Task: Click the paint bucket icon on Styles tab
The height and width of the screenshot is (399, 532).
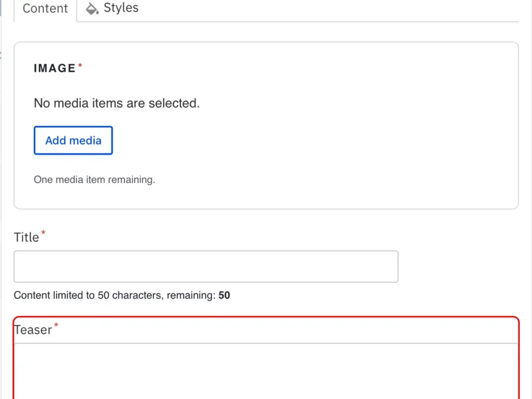Action: click(x=92, y=8)
